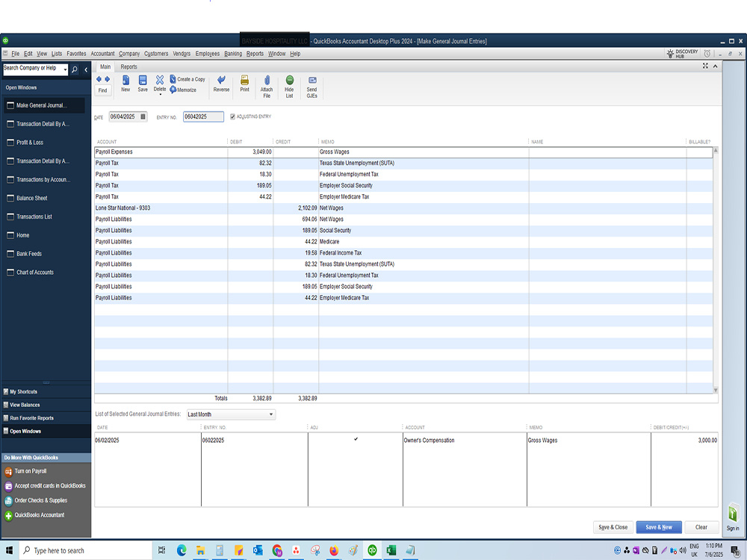Open the Vendors menu

(x=182, y=54)
